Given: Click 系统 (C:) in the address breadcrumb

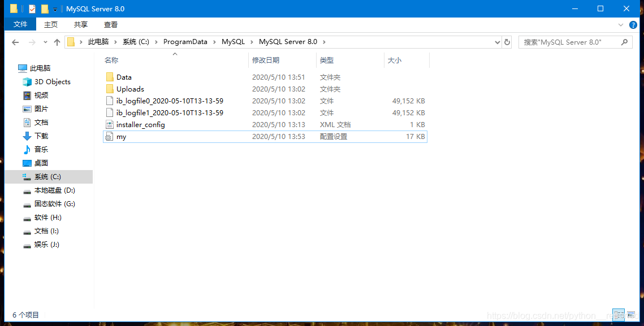Looking at the screenshot, I should tap(136, 42).
